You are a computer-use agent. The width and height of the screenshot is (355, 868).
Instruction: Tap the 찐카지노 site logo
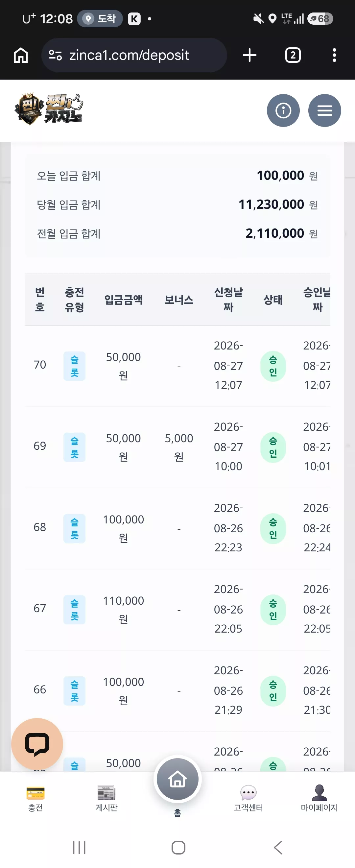tap(49, 109)
